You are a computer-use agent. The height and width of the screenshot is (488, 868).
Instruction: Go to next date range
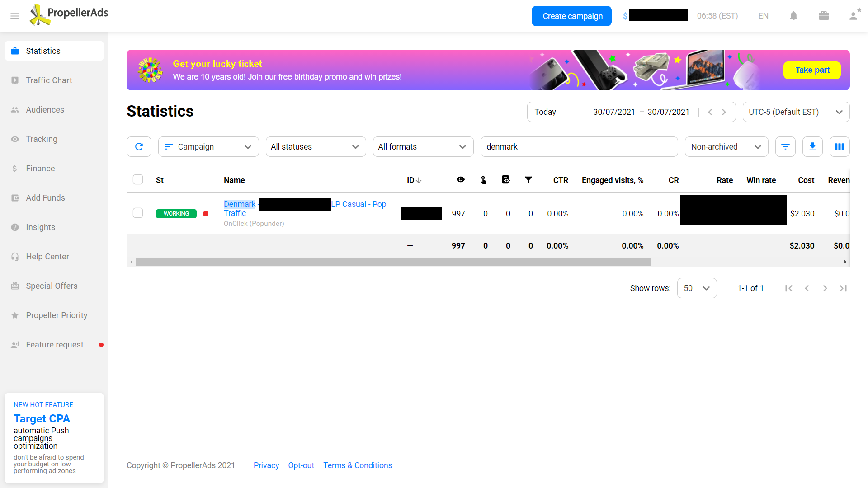point(724,112)
